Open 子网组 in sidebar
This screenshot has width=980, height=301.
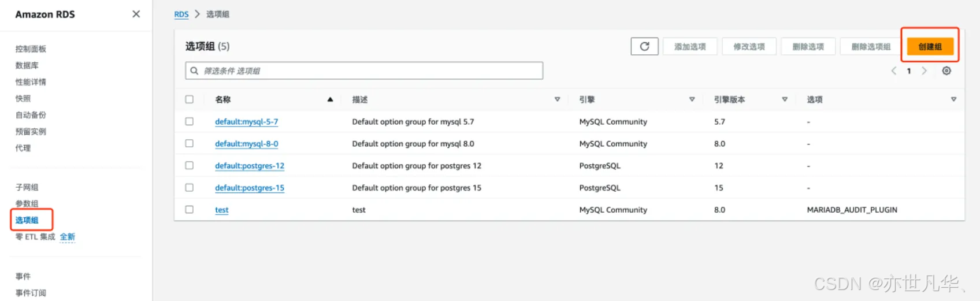point(27,187)
